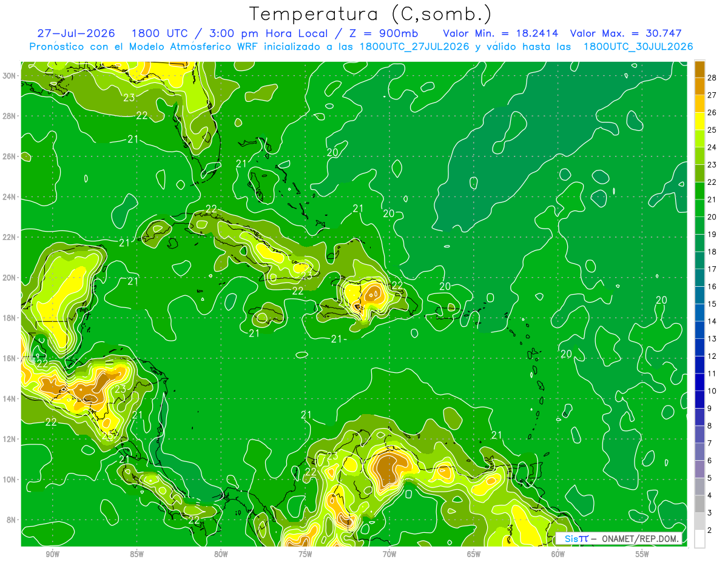
Task: Click the color scale tick label 24
Action: click(712, 147)
